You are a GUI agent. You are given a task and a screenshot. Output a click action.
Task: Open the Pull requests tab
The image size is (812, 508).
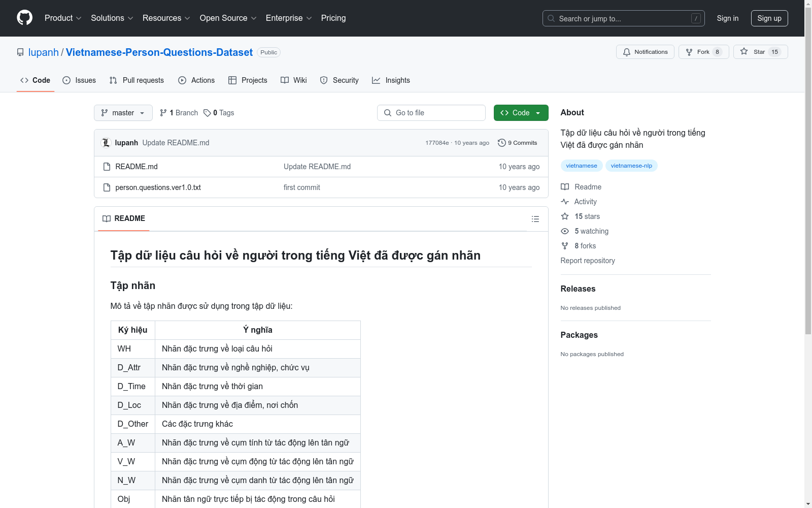coord(137,80)
